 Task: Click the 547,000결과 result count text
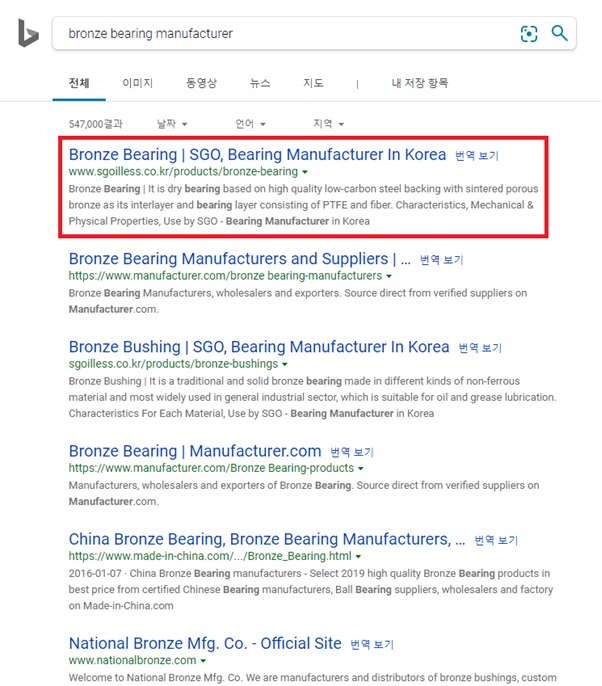click(95, 124)
